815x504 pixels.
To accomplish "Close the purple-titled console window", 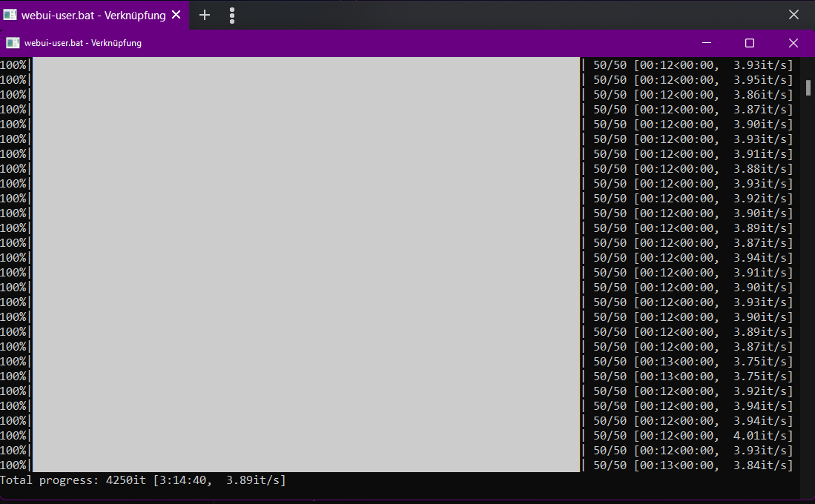I will click(793, 43).
